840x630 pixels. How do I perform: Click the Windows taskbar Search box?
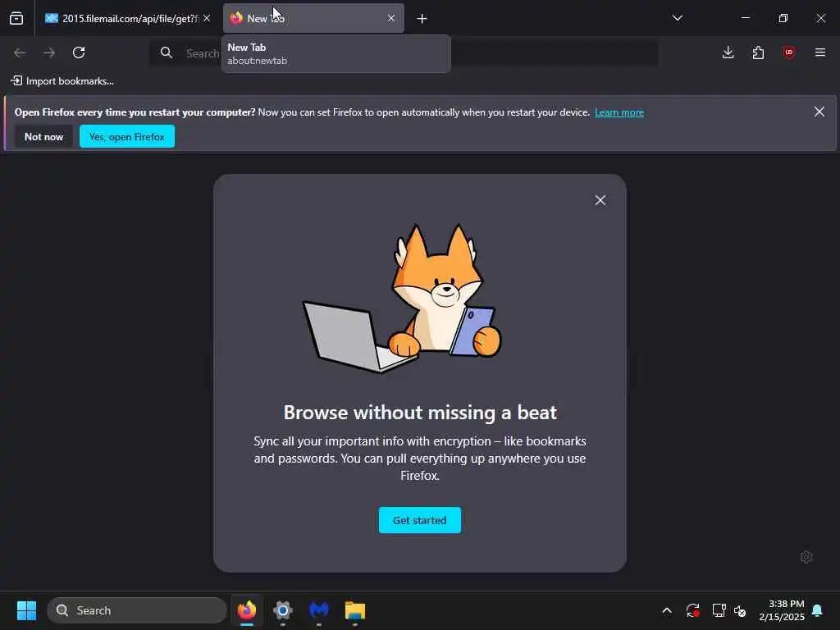pyautogui.click(x=137, y=610)
